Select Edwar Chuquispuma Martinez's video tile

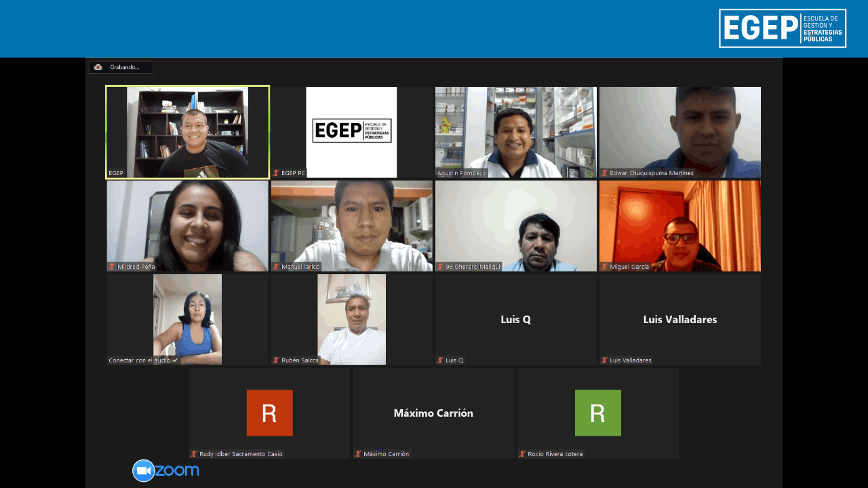click(679, 131)
